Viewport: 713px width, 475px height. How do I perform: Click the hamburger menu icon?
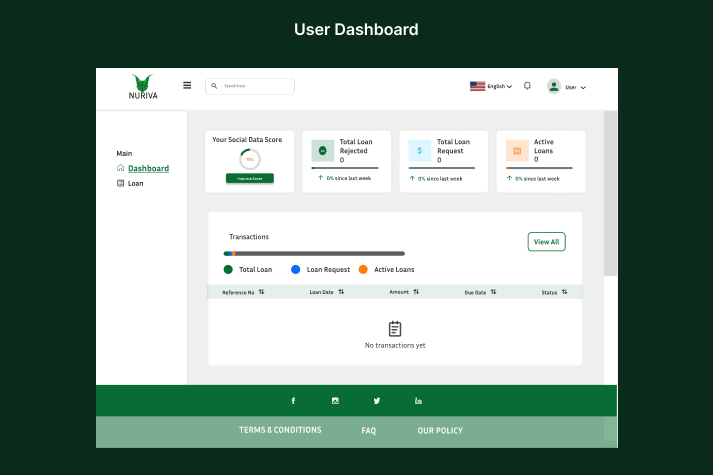coord(187,86)
